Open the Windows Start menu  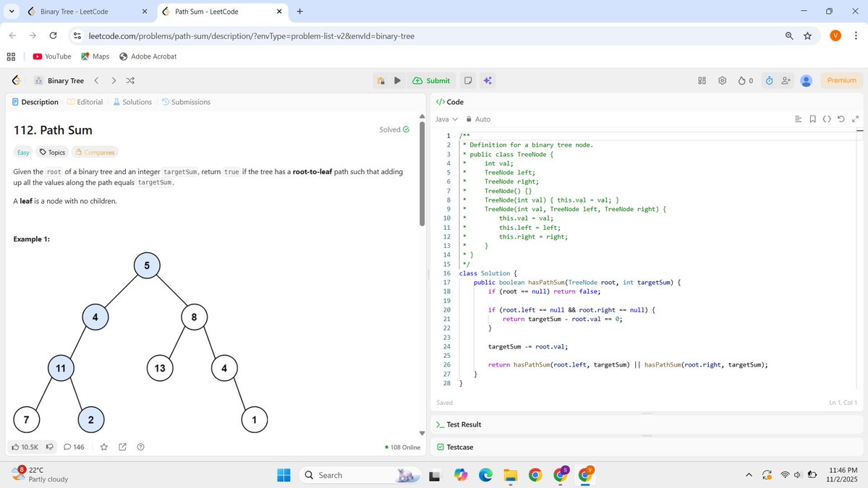pyautogui.click(x=284, y=475)
